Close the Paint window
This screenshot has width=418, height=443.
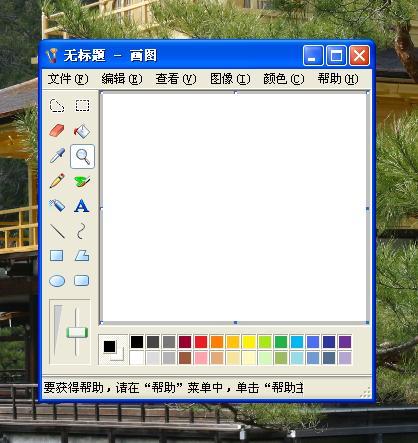(359, 56)
